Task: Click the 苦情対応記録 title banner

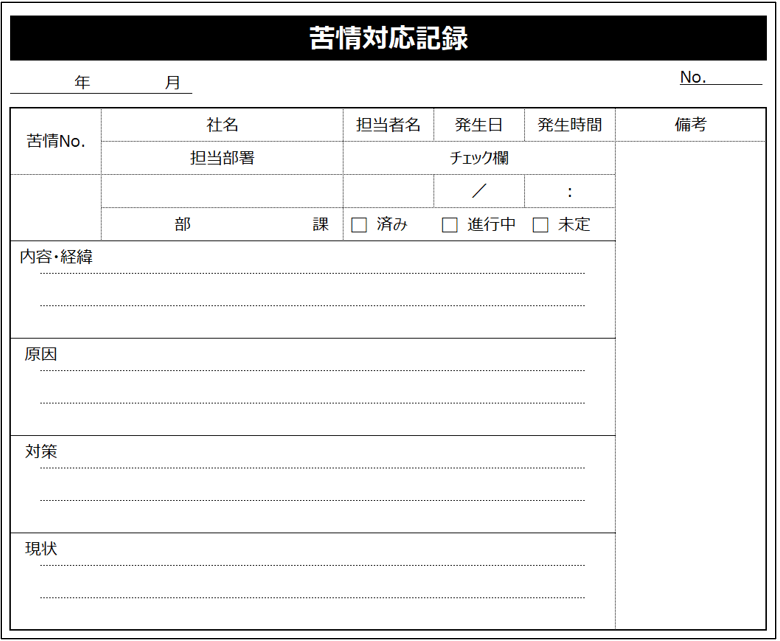Action: click(389, 38)
